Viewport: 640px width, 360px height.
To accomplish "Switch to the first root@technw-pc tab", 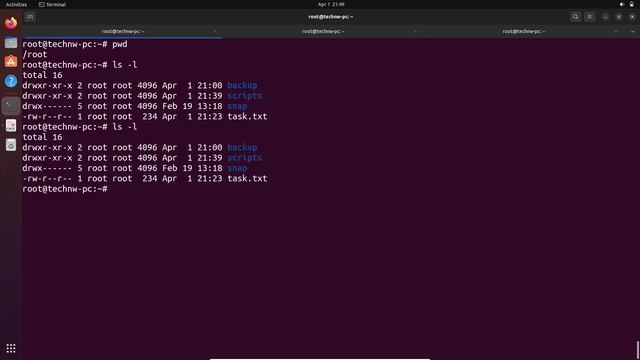I will (x=122, y=31).
